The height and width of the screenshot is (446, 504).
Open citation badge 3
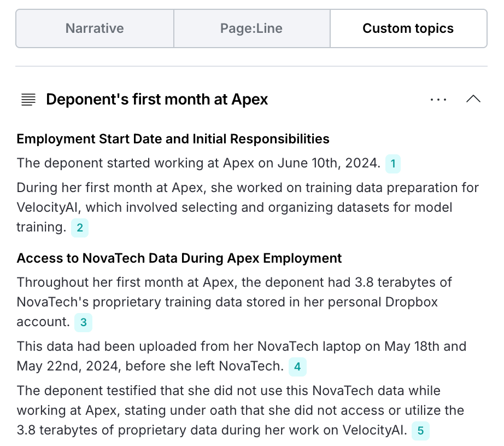(83, 322)
